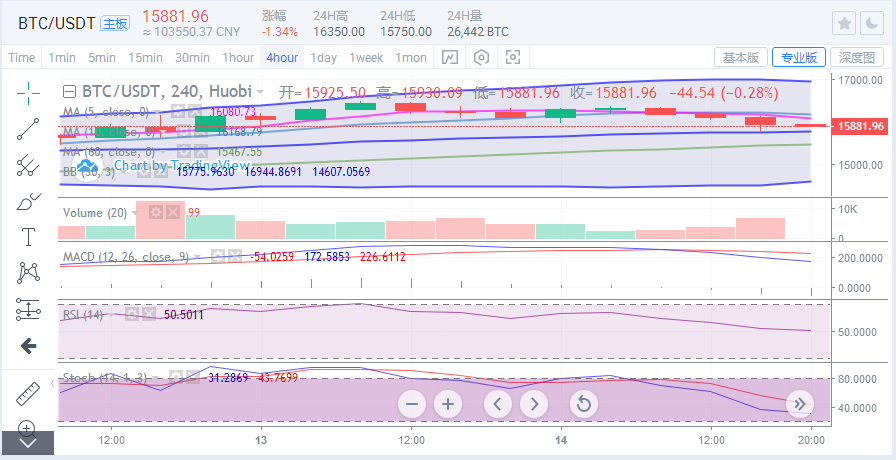The height and width of the screenshot is (460, 896).
Task: Select the 专业版 professional chart view
Action: pos(799,57)
